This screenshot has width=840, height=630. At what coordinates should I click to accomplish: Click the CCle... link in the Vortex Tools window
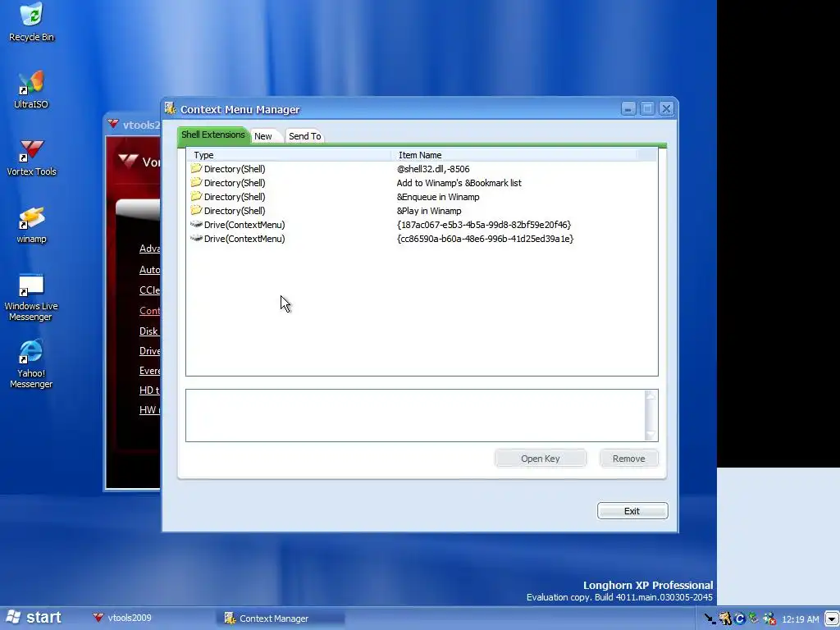(x=149, y=290)
